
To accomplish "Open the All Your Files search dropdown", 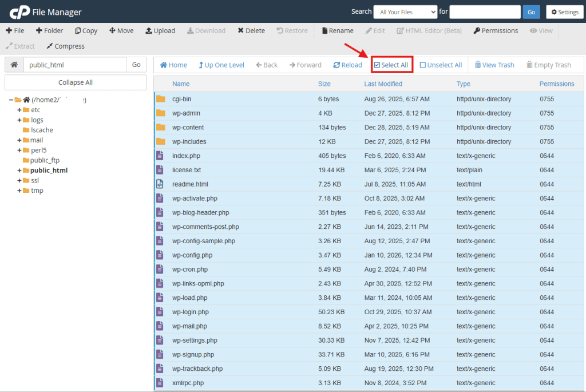I will click(405, 12).
